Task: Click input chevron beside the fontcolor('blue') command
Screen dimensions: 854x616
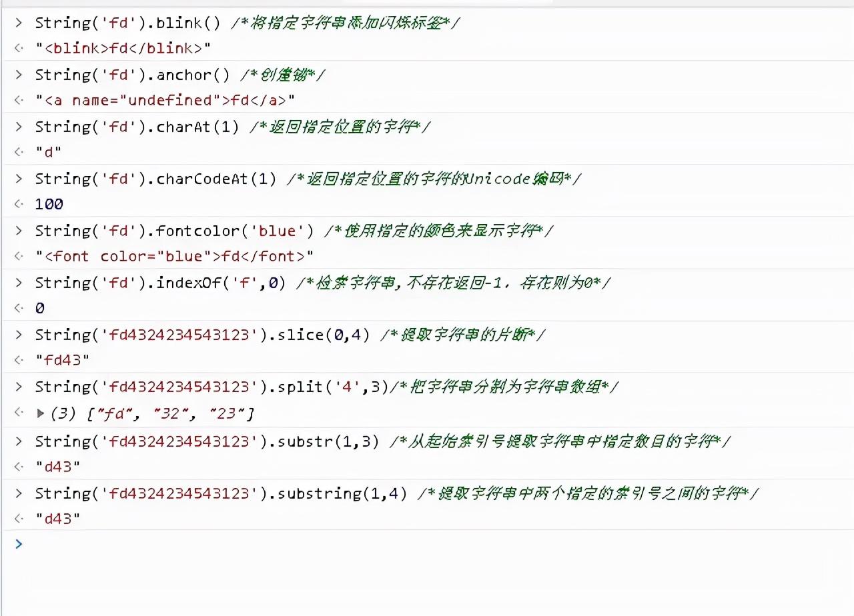Action: (19, 231)
